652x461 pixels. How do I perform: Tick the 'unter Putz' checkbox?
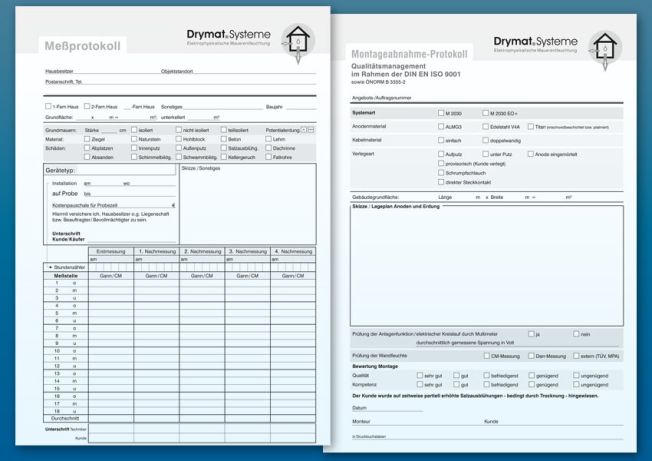click(x=485, y=155)
